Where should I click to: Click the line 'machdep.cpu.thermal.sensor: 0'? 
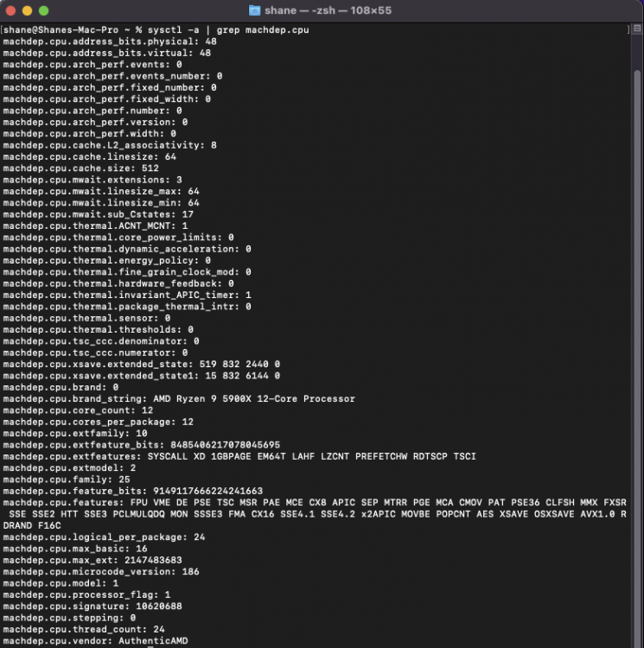[86, 319]
